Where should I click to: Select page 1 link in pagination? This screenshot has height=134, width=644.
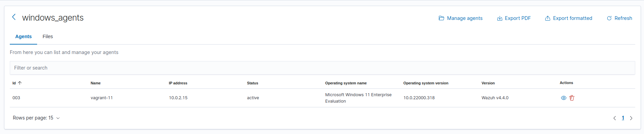point(623,118)
